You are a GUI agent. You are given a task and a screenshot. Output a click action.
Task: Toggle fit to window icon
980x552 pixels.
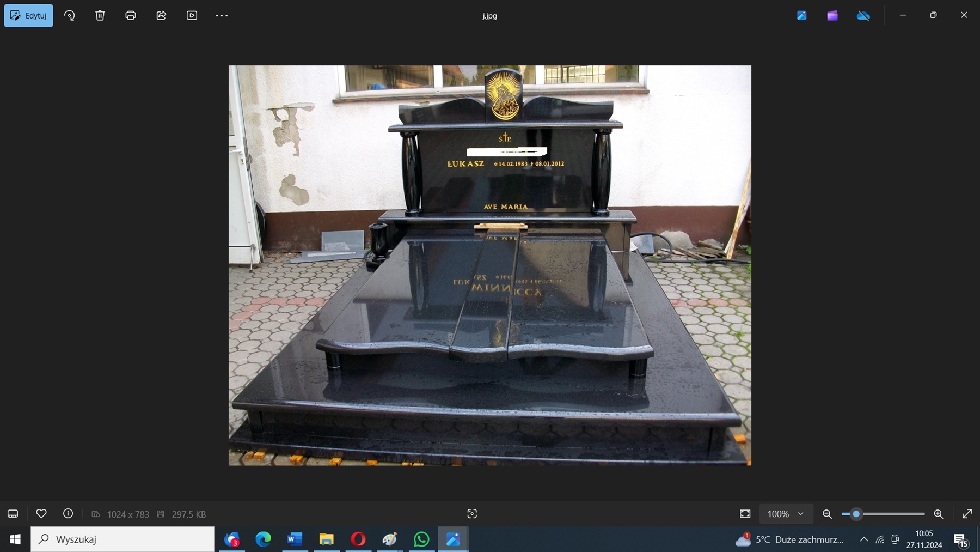click(x=745, y=514)
